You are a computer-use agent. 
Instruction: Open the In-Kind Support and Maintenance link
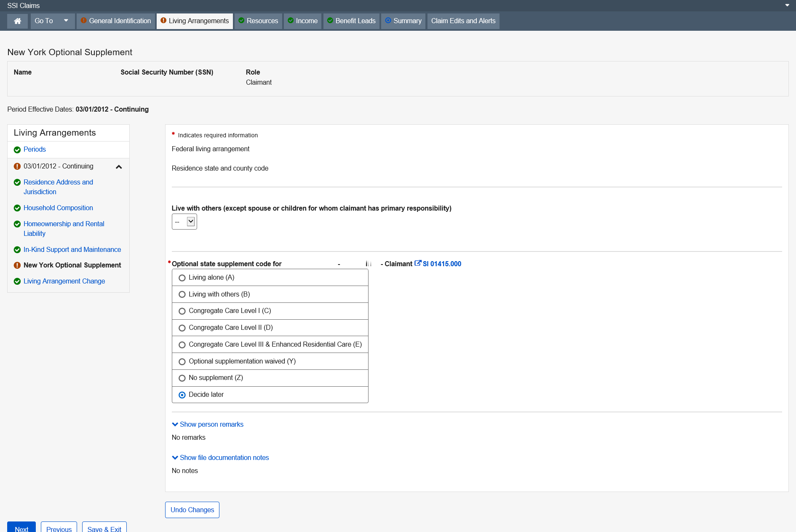coord(72,249)
